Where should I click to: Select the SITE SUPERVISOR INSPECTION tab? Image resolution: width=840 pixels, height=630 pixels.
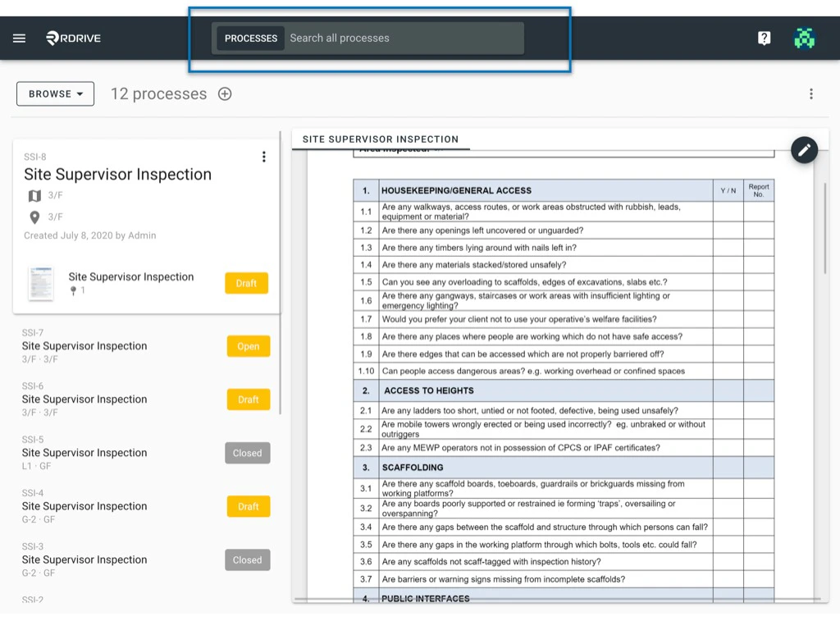pyautogui.click(x=380, y=139)
